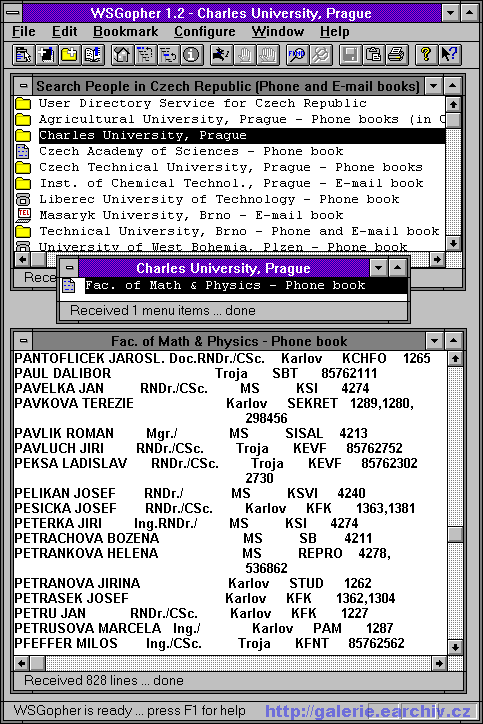Viewport: 483px width, 724px height.
Task: Open the Bookmark menu
Action: (126, 31)
